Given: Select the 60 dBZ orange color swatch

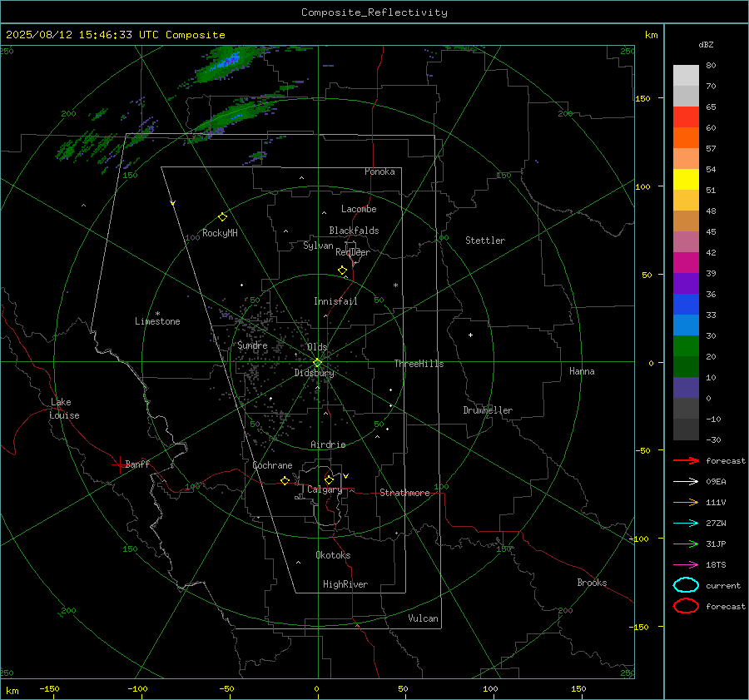Looking at the screenshot, I should [686, 138].
